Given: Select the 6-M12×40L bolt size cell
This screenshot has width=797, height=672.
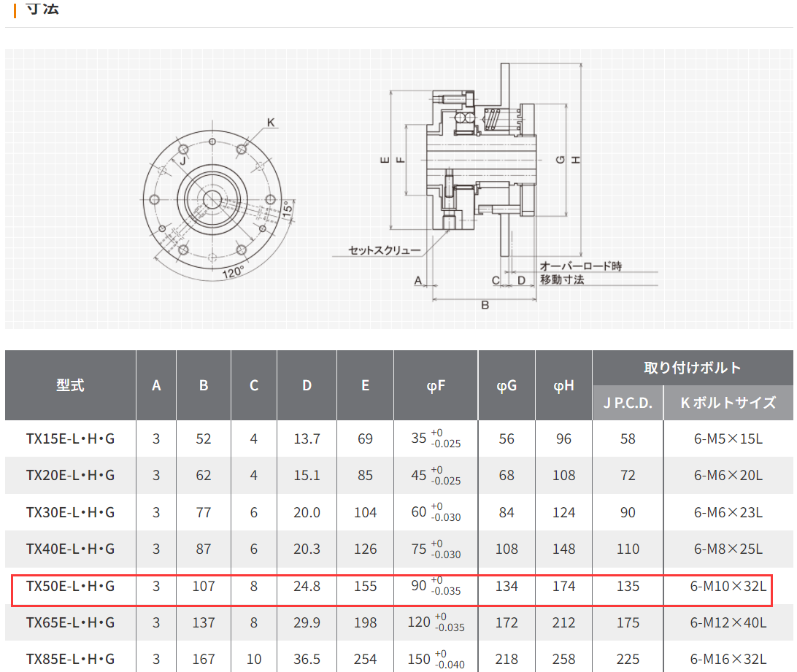Looking at the screenshot, I should point(728,622).
